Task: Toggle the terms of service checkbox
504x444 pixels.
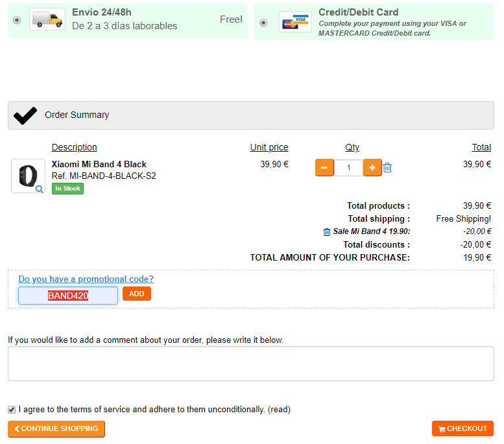Action: pos(12,410)
